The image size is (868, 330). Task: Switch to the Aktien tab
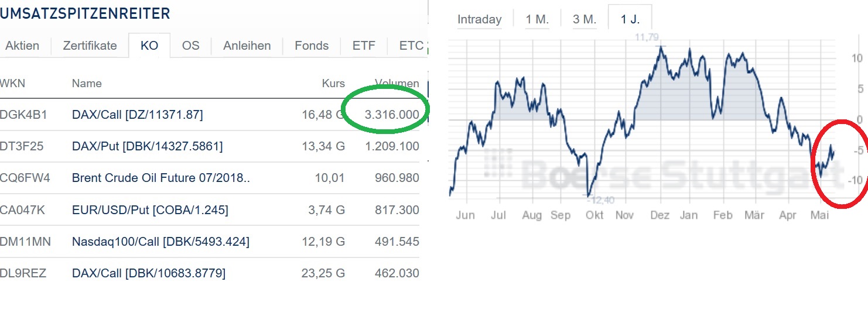(22, 46)
